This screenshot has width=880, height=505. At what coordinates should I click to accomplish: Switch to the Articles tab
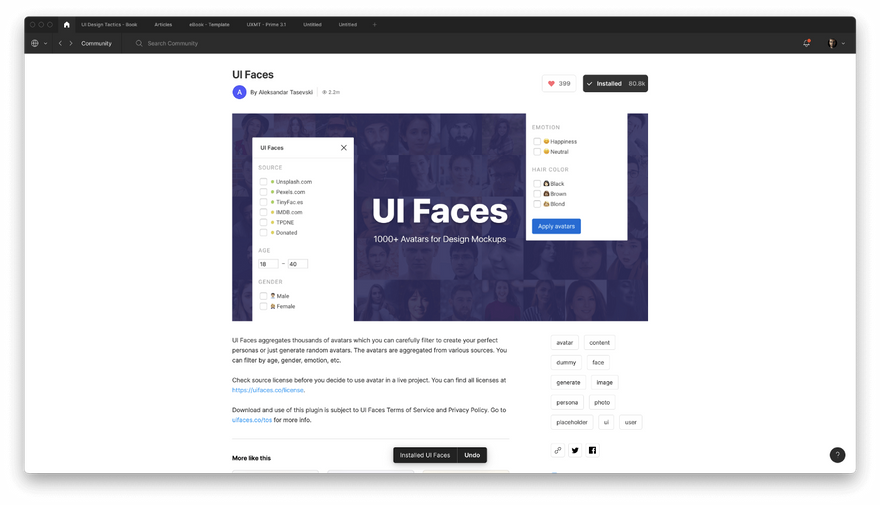[163, 25]
